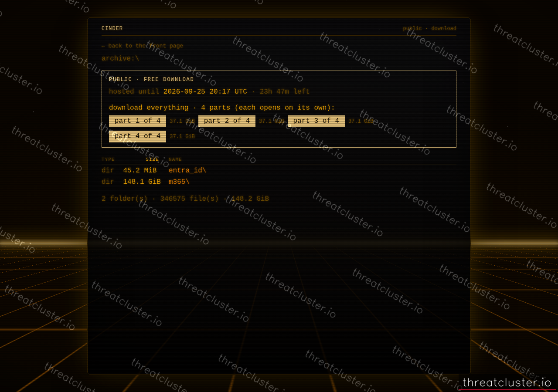Open the 'part 3 of 4' download
558x392 pixels.
(316, 121)
